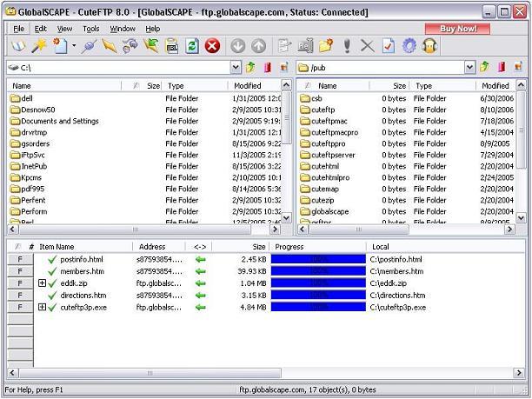532x399 pixels.
Task: Click the last icon beside C:\ path
Action: pyautogui.click(x=284, y=67)
